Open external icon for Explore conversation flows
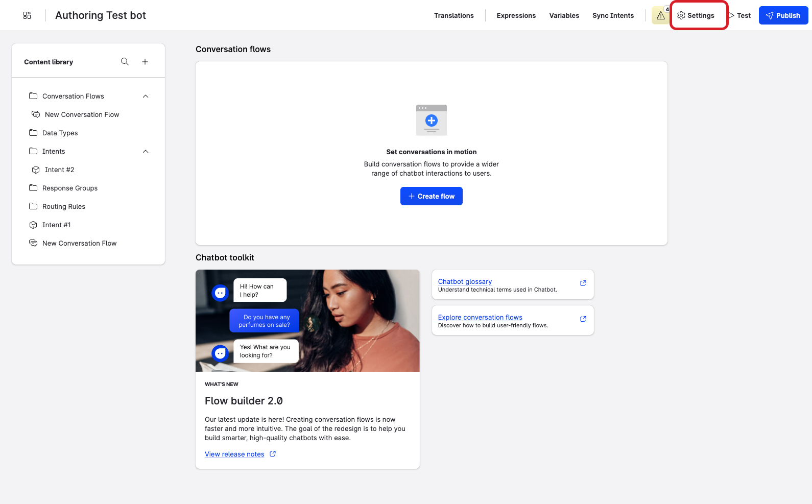 pyautogui.click(x=583, y=319)
